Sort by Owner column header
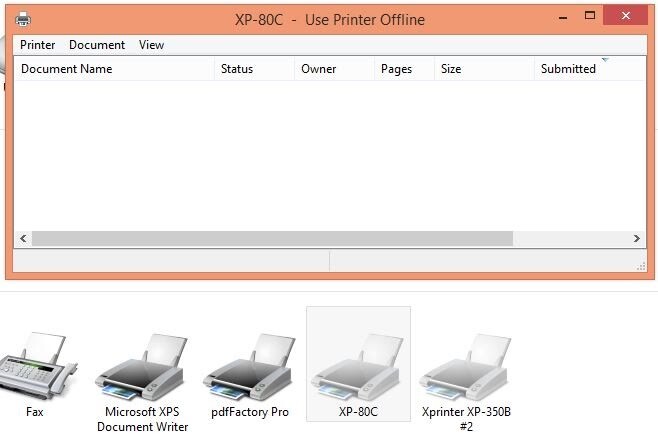The height and width of the screenshot is (442, 658). point(334,69)
